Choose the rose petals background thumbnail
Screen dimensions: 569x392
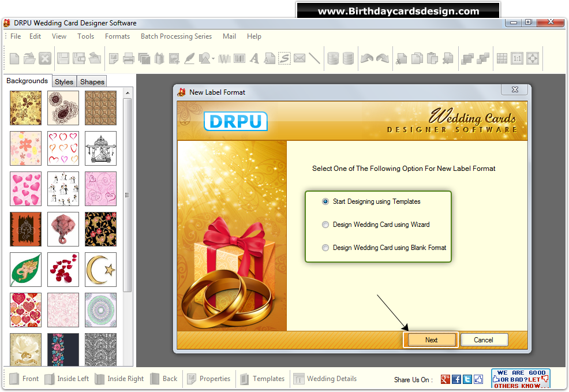(63, 270)
